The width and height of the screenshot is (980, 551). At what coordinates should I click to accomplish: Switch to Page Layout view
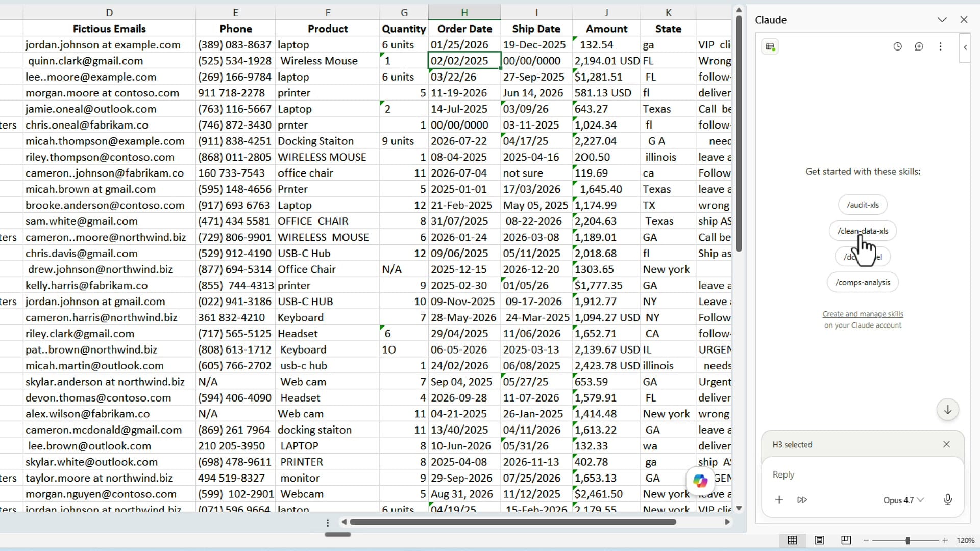click(819, 540)
